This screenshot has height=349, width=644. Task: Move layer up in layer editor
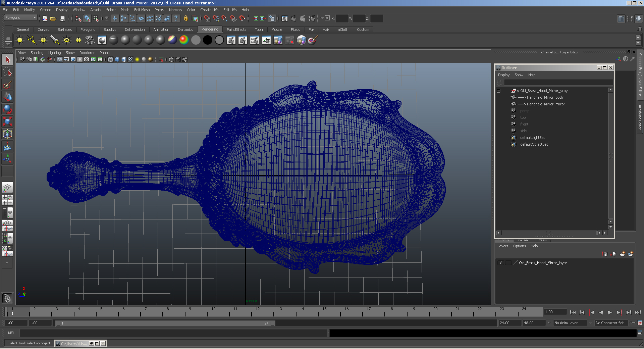605,254
